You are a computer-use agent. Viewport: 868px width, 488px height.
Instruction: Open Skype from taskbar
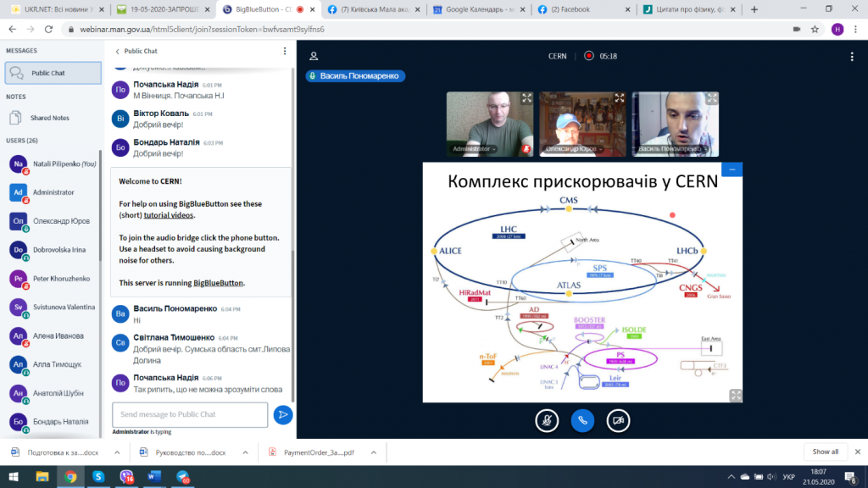point(98,476)
